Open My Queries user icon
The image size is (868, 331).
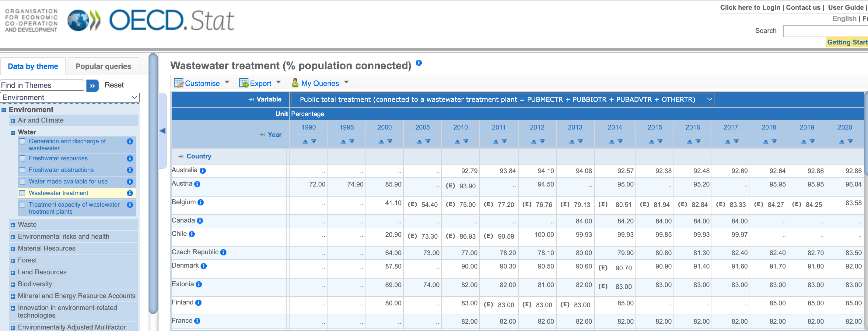tap(295, 83)
